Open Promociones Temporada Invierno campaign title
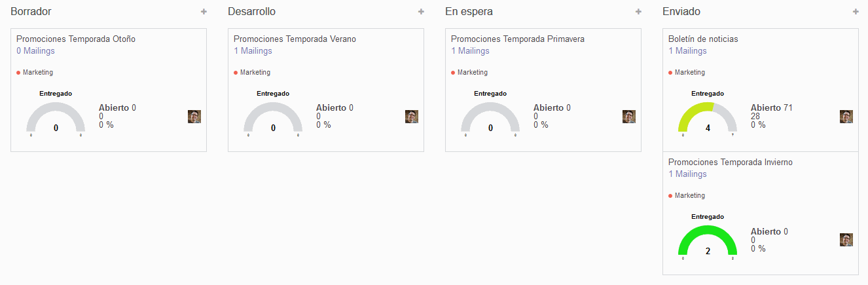Image resolution: width=868 pixels, height=285 pixels. [730, 162]
